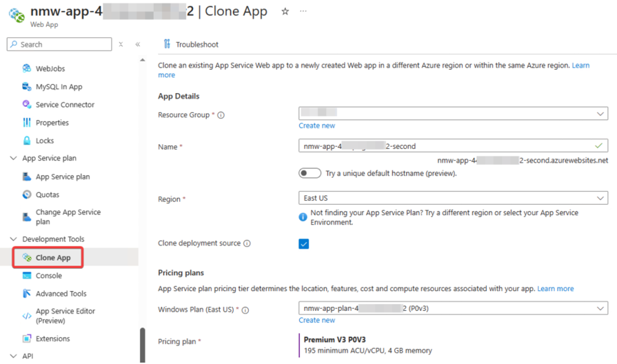The height and width of the screenshot is (364, 617).
Task: Open WebJobs menu item
Action: [50, 68]
